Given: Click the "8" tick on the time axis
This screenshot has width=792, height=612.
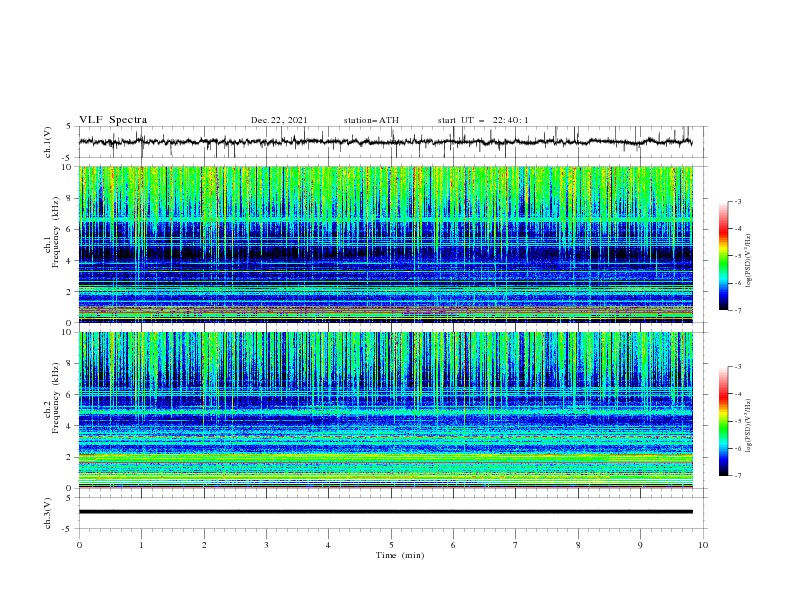Looking at the screenshot, I should point(578,545).
